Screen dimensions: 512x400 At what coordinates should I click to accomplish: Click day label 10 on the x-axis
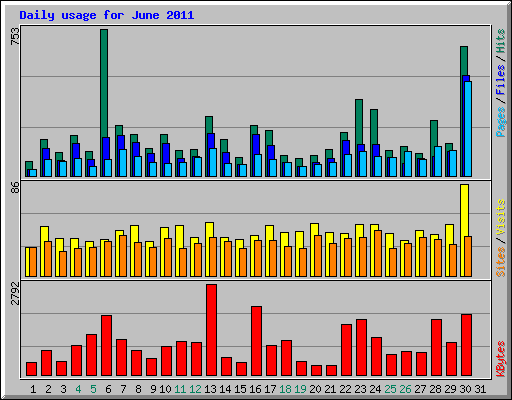(x=165, y=389)
